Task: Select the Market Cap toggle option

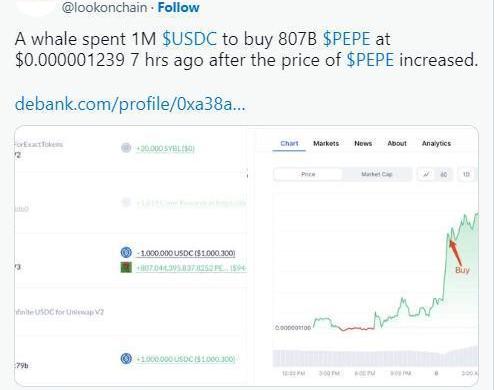Action: [x=377, y=174]
